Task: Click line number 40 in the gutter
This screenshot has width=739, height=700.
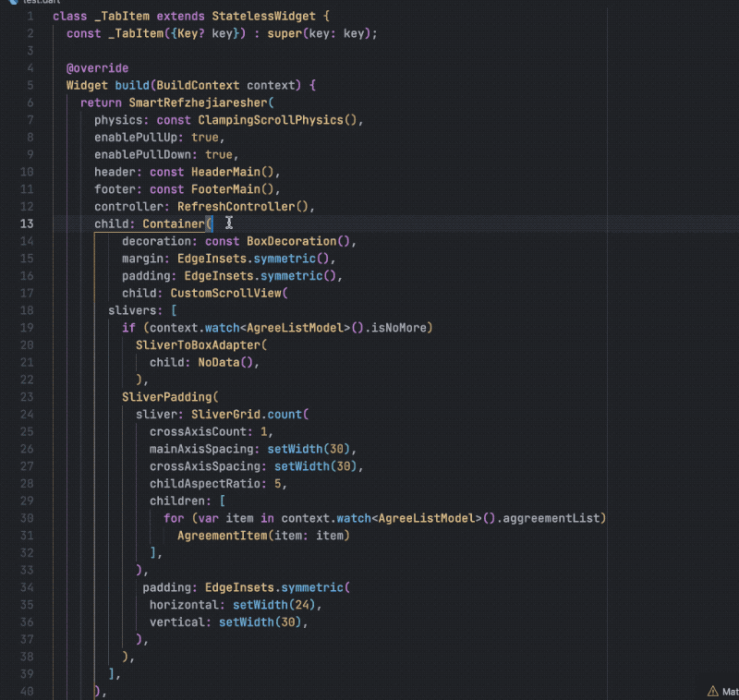Action: point(27,691)
